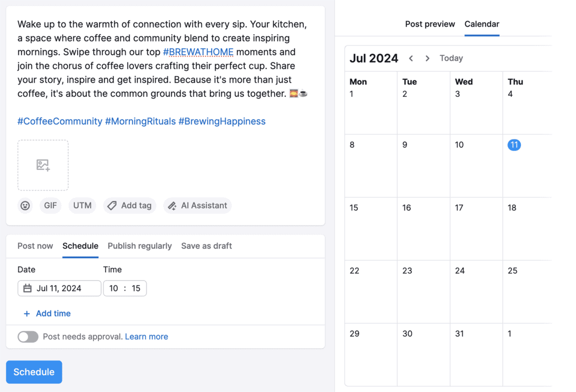Open the Publish regularly tab

click(x=139, y=246)
